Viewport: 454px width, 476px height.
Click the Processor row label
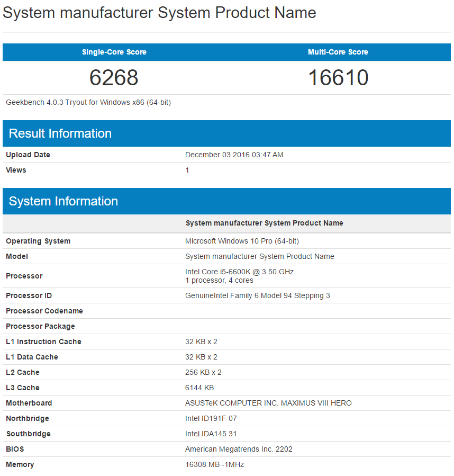24,276
